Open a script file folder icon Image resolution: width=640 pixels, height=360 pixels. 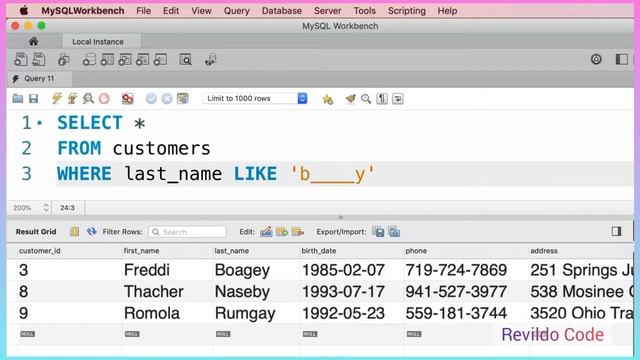[x=18, y=98]
